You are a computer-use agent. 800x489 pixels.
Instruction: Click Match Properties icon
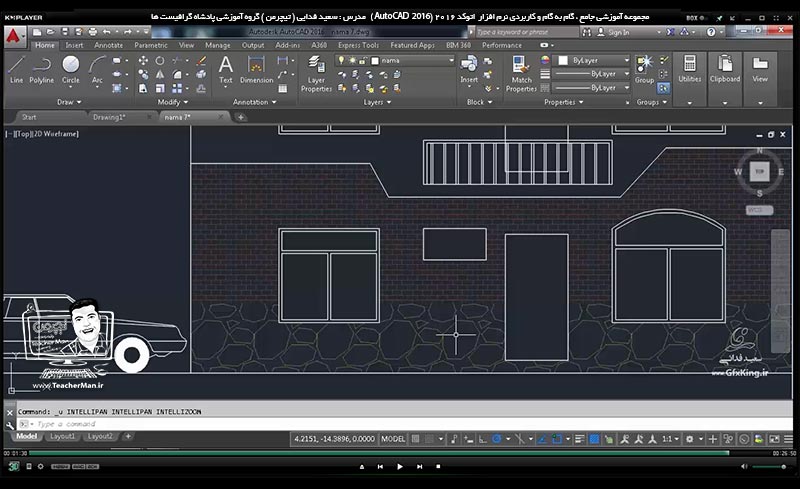coord(521,74)
